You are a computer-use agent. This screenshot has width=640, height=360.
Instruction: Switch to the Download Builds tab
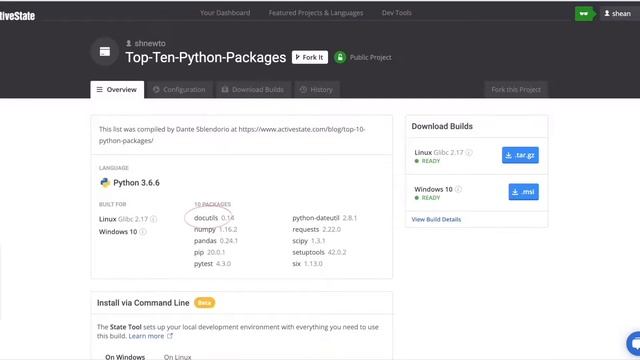253,90
